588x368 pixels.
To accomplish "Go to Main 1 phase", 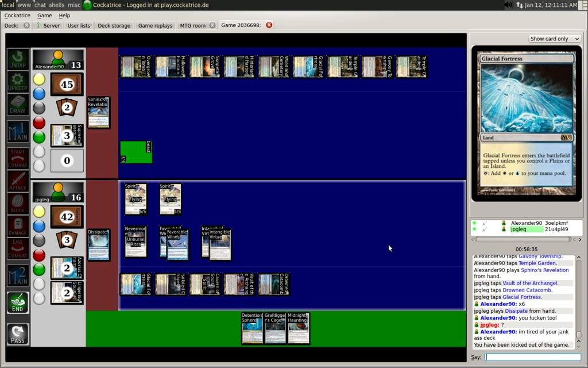I will [18, 132].
